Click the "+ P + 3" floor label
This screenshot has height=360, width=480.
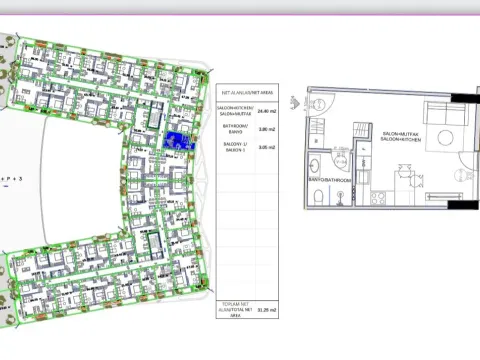12,179
